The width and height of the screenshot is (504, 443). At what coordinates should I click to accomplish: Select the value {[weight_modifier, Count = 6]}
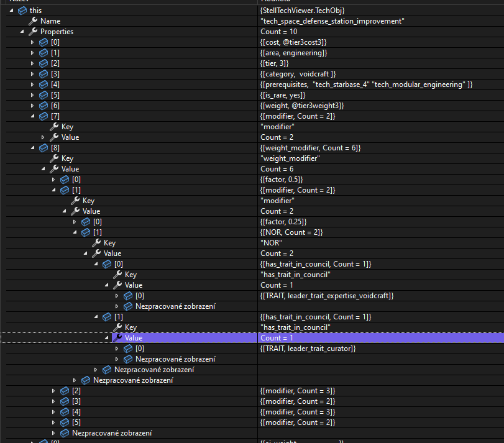point(310,148)
